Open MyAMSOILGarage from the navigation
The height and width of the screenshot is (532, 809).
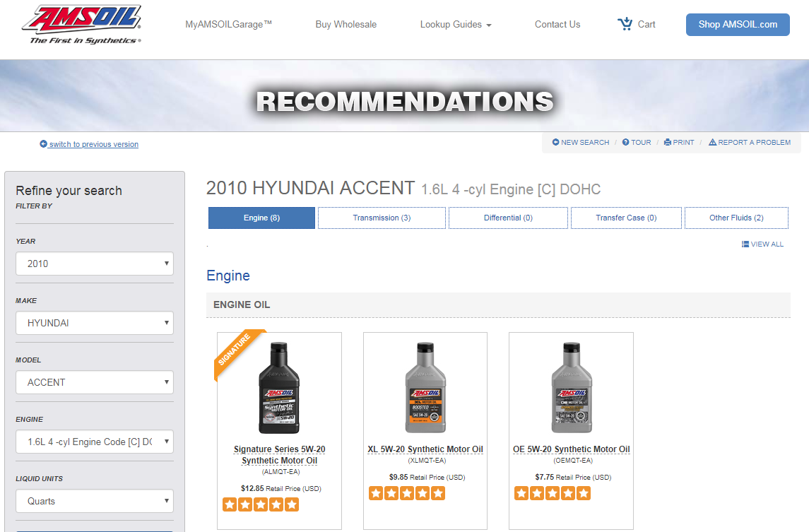[228, 24]
